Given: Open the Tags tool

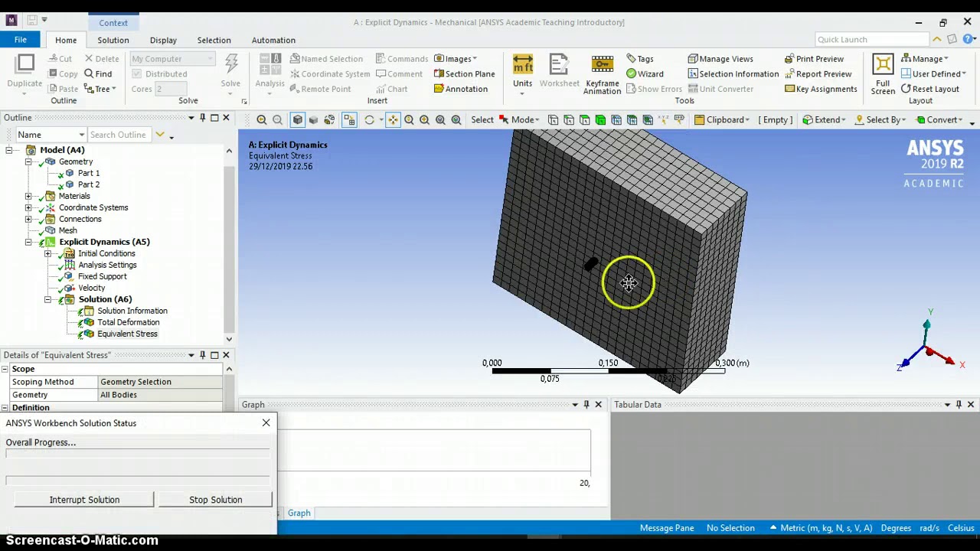Looking at the screenshot, I should click(x=639, y=59).
